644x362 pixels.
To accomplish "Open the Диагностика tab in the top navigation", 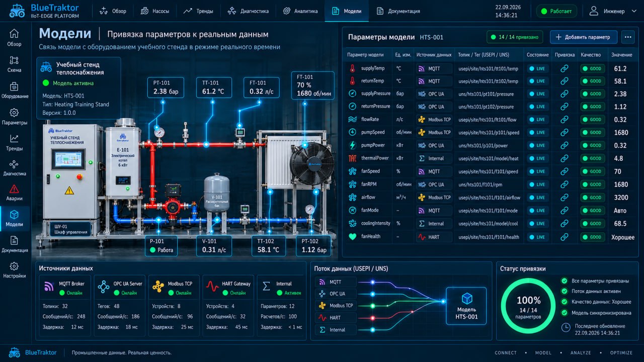I will coord(248,11).
